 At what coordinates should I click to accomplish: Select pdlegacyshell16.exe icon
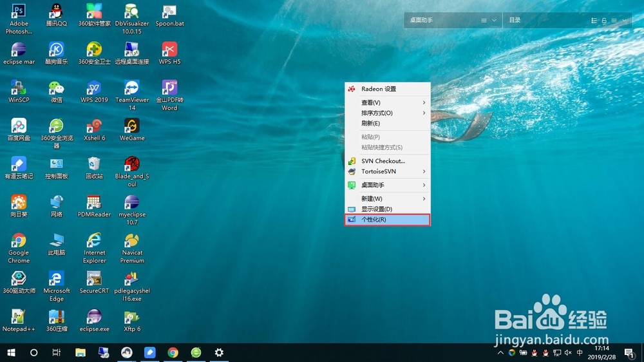(x=132, y=287)
